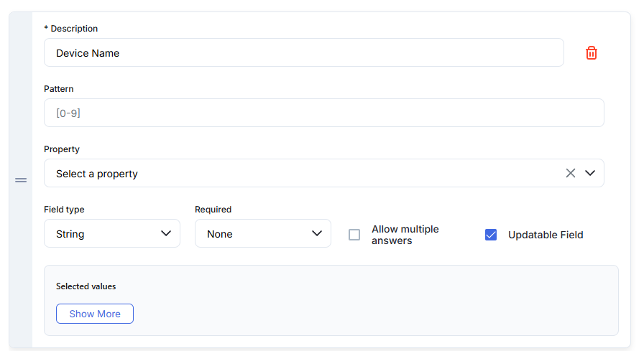Image resolution: width=644 pixels, height=351 pixels.
Task: Enable the Allow multiple answers checkbox
Action: pyautogui.click(x=354, y=235)
